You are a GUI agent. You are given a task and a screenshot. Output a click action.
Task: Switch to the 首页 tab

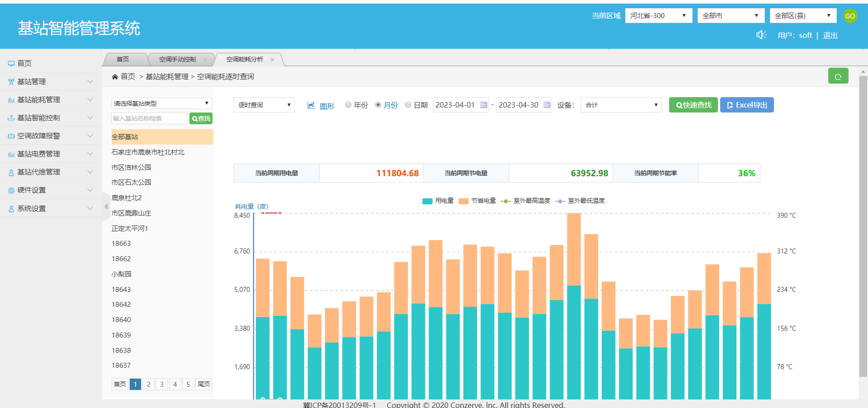(x=123, y=60)
